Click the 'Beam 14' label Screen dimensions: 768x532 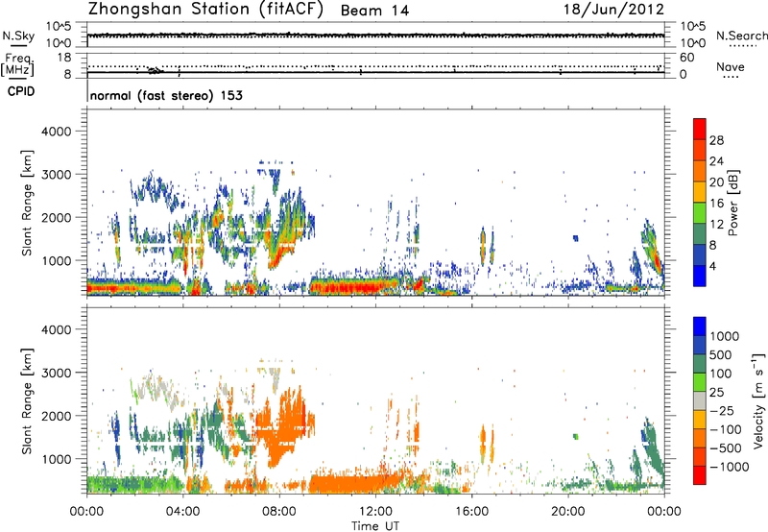click(374, 11)
